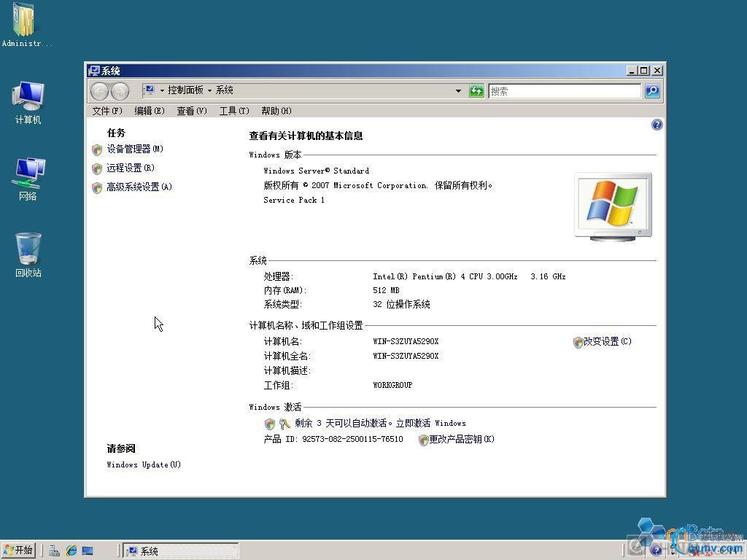Click the 系统 taskbar window button
The width and height of the screenshot is (747, 560).
pyautogui.click(x=181, y=551)
